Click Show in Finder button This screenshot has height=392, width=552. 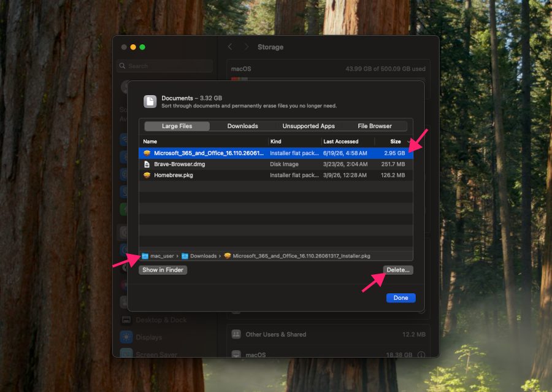click(163, 270)
